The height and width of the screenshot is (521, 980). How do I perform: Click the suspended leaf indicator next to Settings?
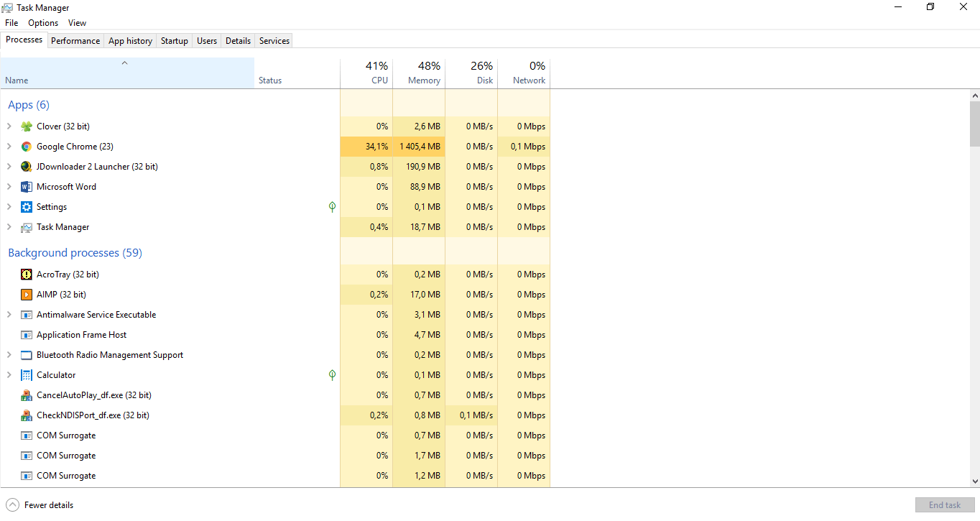331,206
